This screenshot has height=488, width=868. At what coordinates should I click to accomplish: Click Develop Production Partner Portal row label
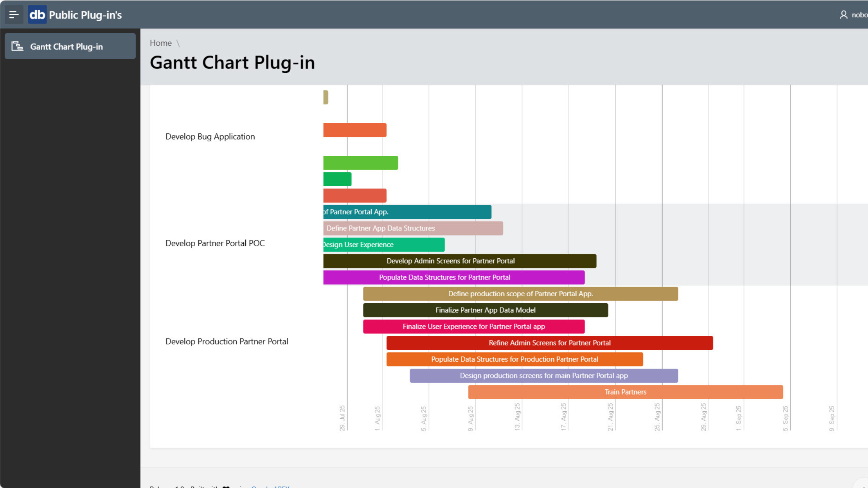(227, 341)
